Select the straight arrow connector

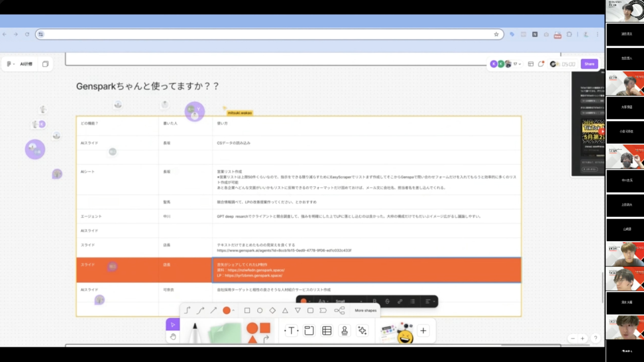(213, 311)
